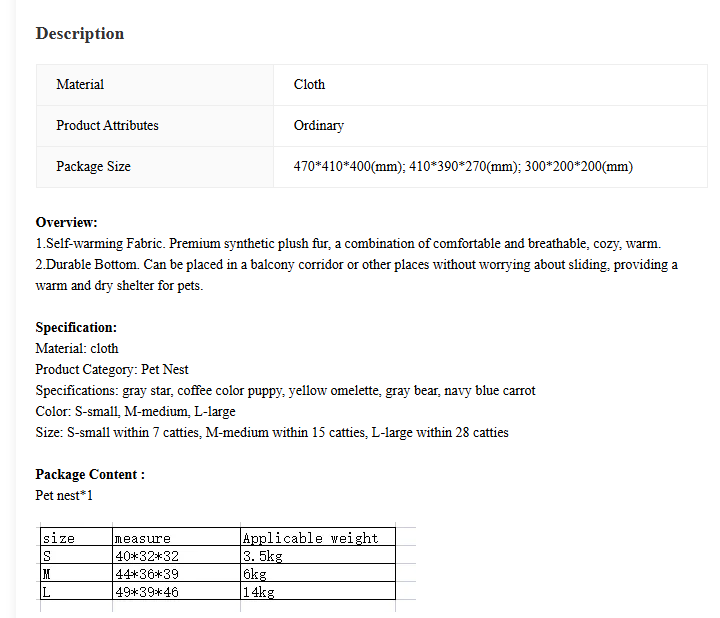This screenshot has height=618, width=720.
Task: Click the Size within catties line
Action: [x=272, y=433]
